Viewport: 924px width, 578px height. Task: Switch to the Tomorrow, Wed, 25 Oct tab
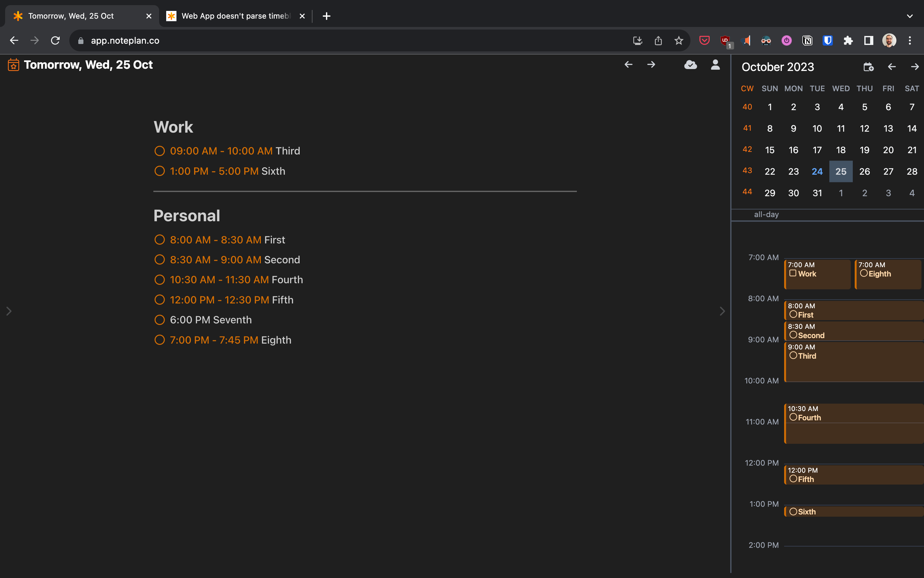pyautogui.click(x=82, y=16)
